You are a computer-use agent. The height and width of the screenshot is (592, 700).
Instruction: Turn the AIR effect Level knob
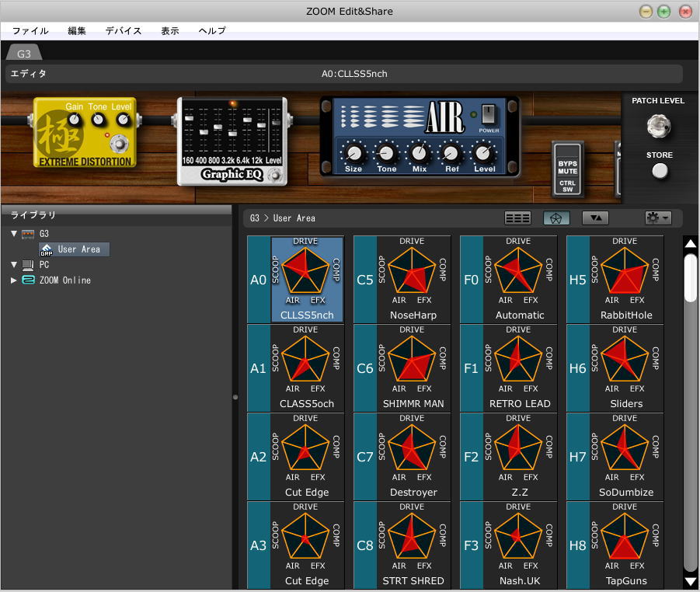tap(484, 153)
